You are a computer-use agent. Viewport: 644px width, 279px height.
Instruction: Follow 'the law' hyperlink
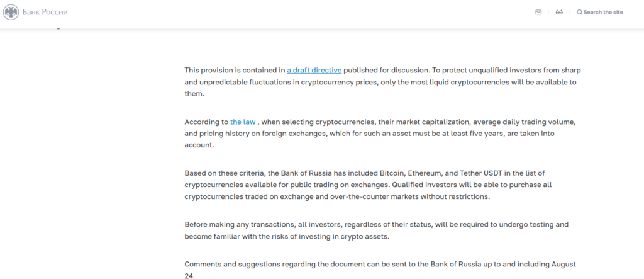tap(243, 122)
